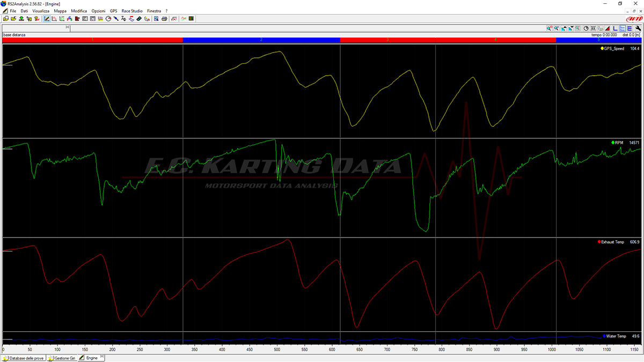
Task: Click the clock time-base icon
Action: 586,28
